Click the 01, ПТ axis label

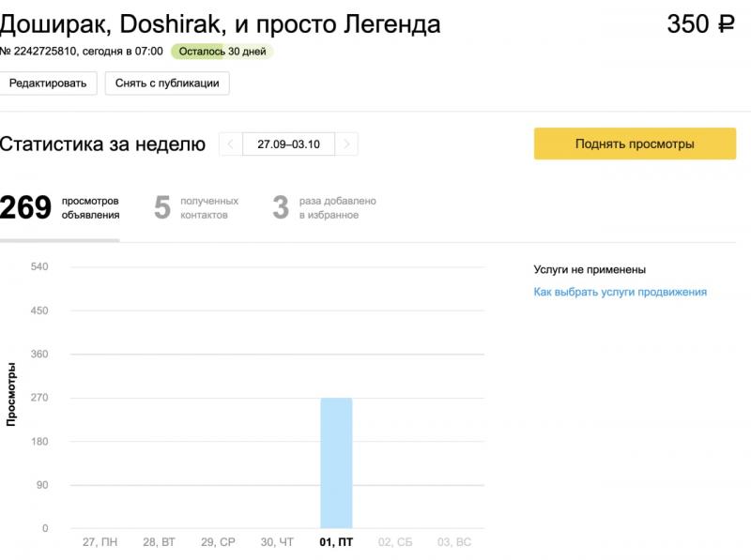pyautogui.click(x=336, y=542)
